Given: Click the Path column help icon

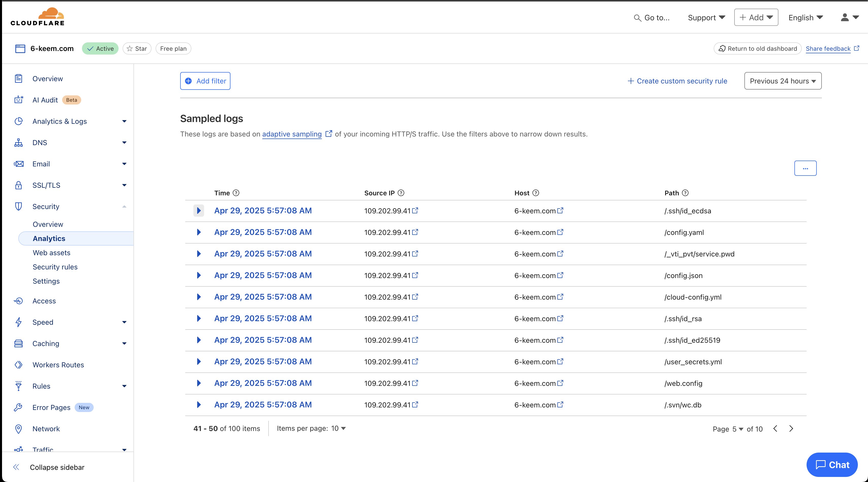Looking at the screenshot, I should point(685,193).
